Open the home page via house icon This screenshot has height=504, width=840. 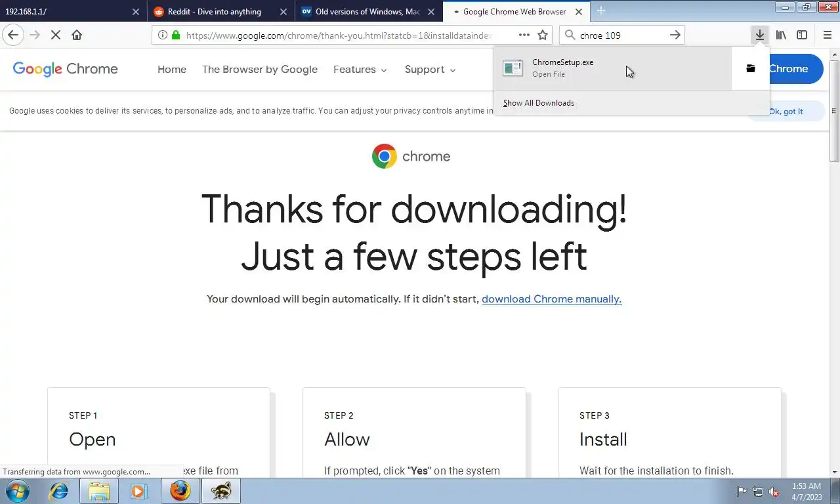coord(77,35)
